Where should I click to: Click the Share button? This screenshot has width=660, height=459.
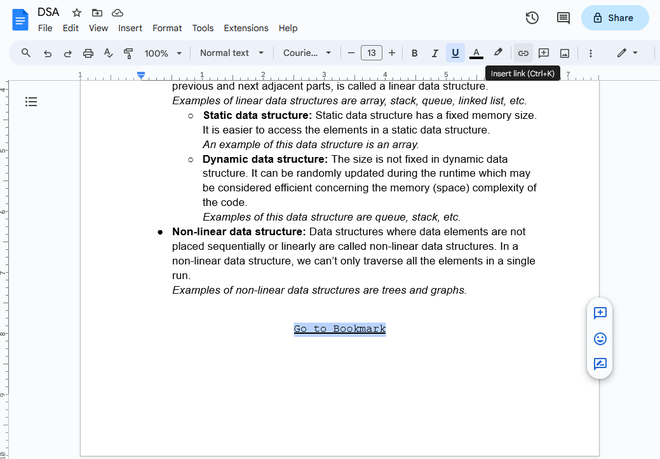pyautogui.click(x=615, y=18)
